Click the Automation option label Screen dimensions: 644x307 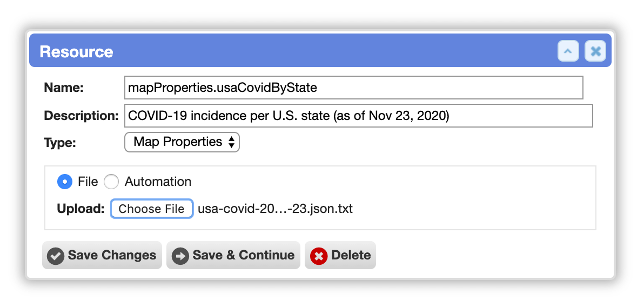point(158,182)
